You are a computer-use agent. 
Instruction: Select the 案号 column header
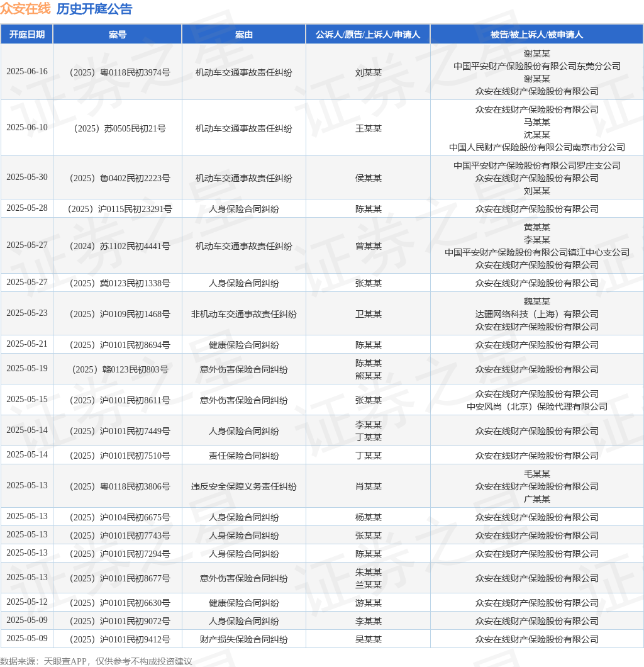click(118, 35)
